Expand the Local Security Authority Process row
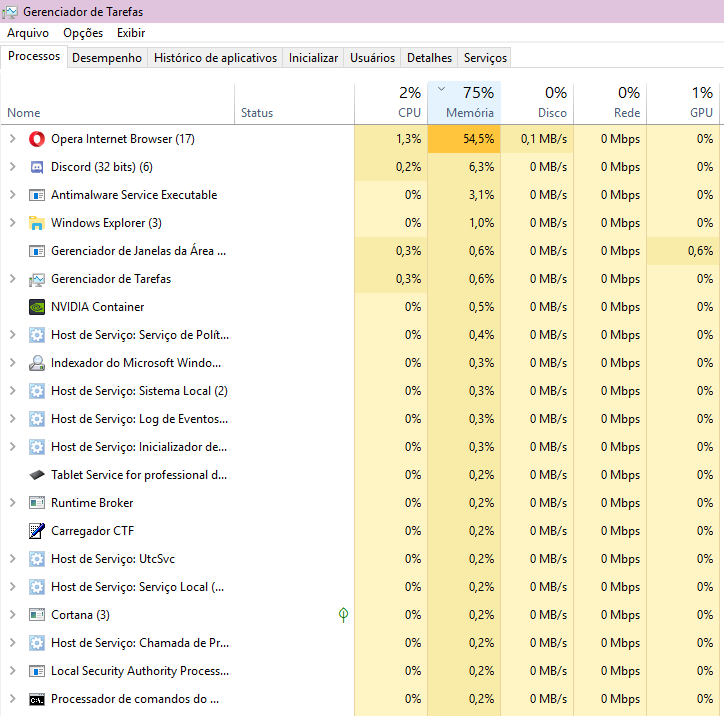The height and width of the screenshot is (716, 724). 13,671
